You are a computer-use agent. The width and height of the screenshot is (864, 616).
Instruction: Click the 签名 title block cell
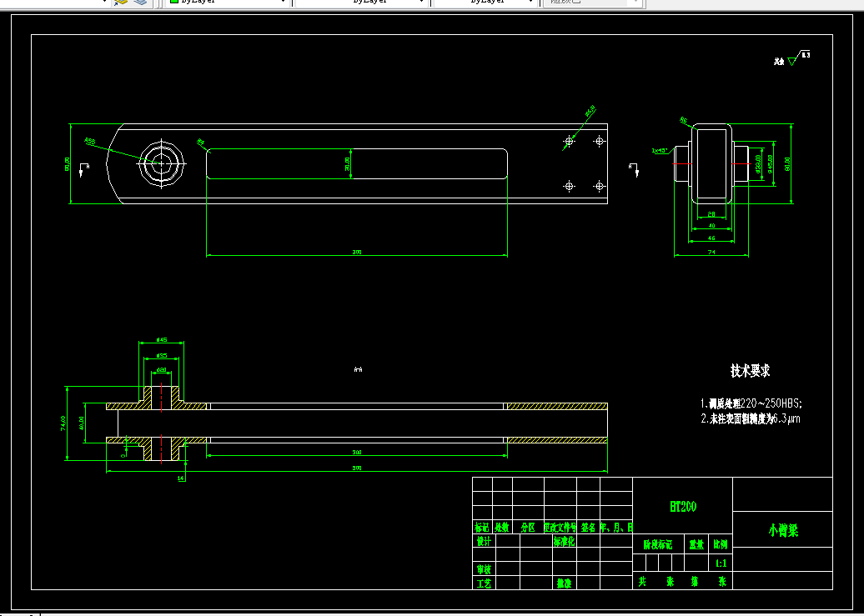point(588,528)
